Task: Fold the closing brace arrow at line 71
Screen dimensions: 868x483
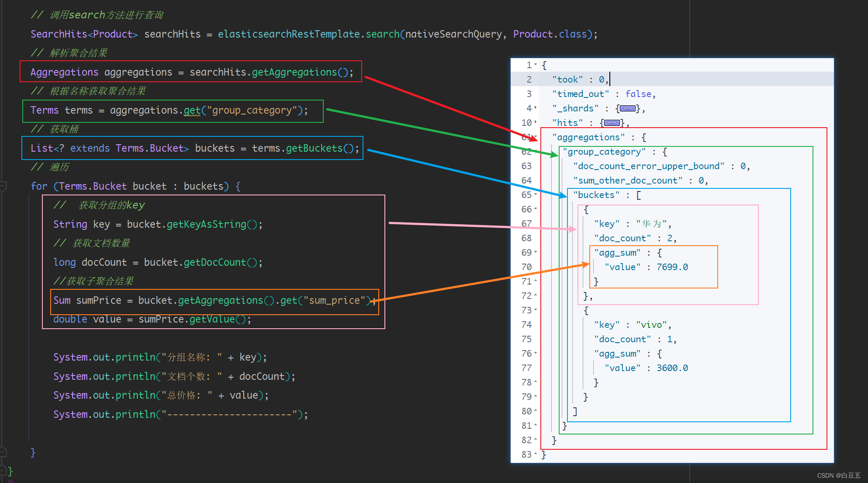Action: point(536,281)
